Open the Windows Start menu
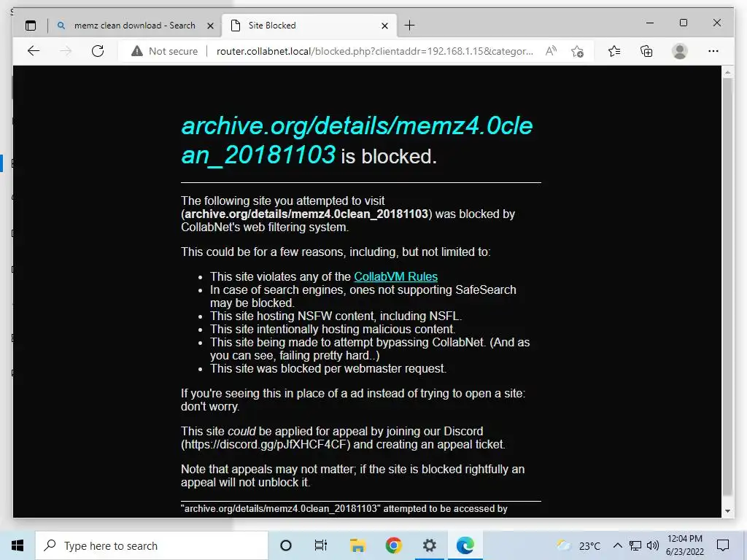The height and width of the screenshot is (560, 747). pyautogui.click(x=18, y=545)
